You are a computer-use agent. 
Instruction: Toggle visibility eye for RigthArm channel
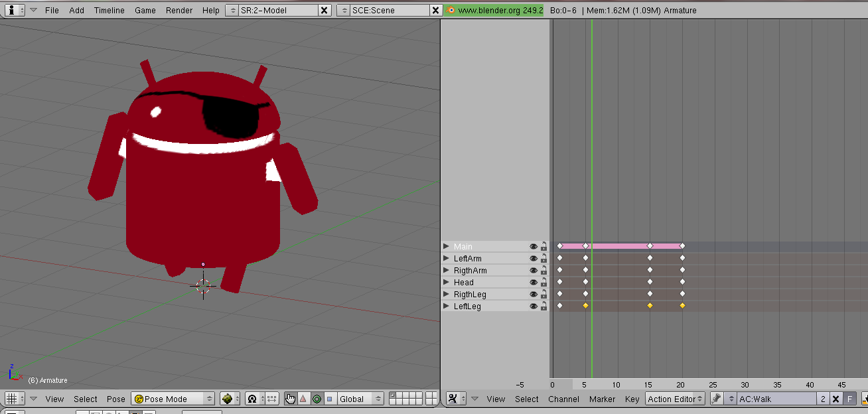click(x=534, y=270)
